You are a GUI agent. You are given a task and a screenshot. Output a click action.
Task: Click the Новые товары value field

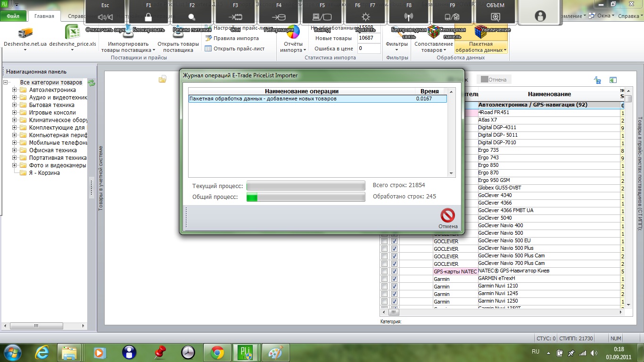pos(369,38)
